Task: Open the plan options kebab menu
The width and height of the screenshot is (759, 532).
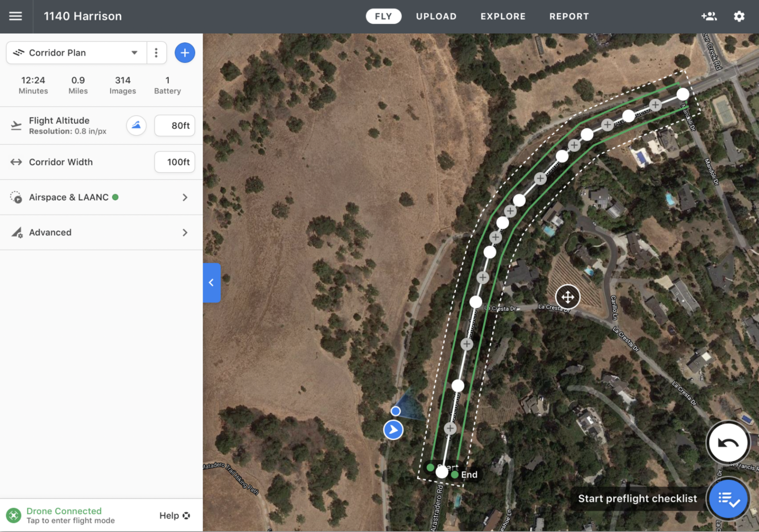Action: point(156,53)
